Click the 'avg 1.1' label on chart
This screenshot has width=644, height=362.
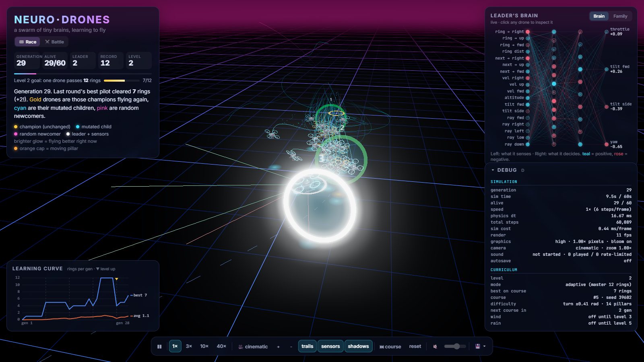[141, 316]
